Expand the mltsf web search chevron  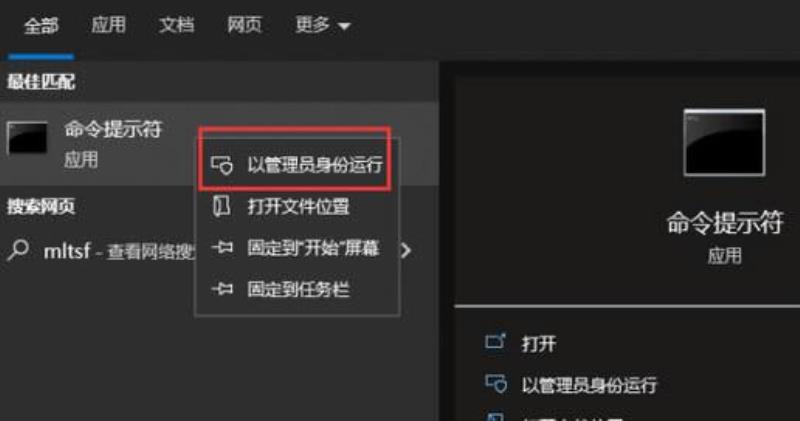(406, 251)
